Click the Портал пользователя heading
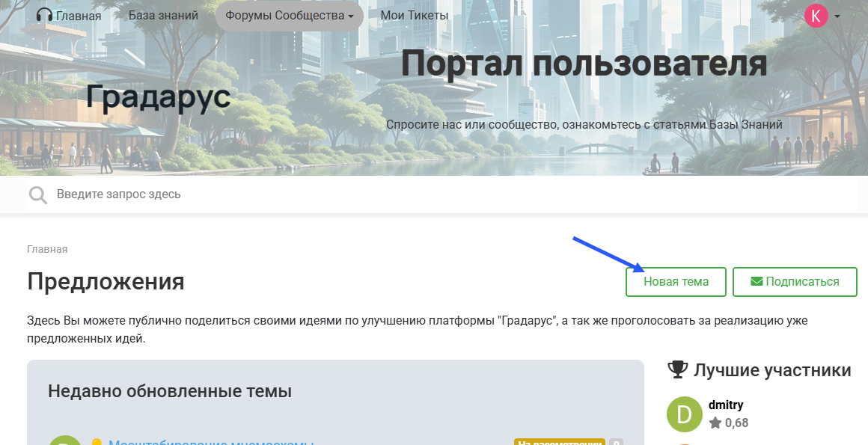This screenshot has height=445, width=868. click(x=584, y=64)
